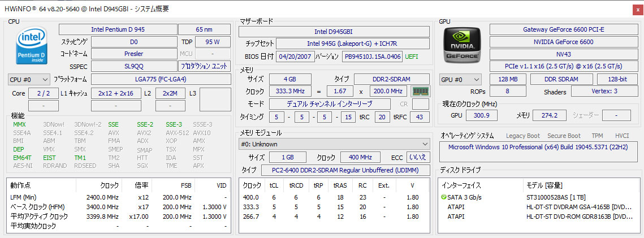Screen dimensions: 644x238
Task: Click the 3399.8 MHz average active clock
Action: [103, 217]
